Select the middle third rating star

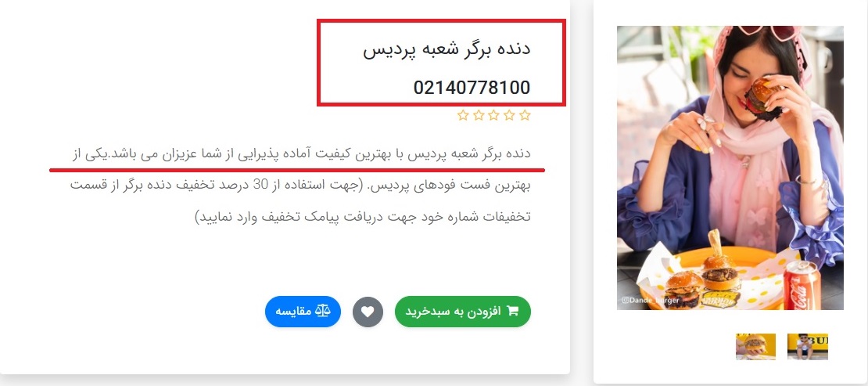494,115
